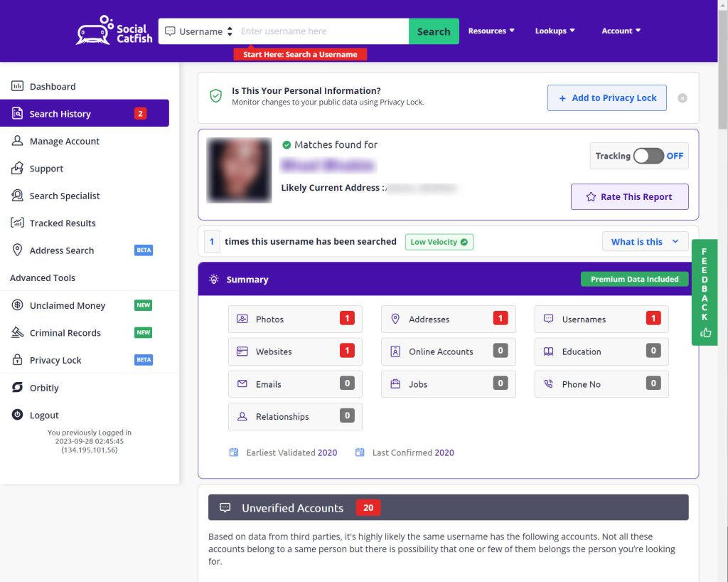Screen dimensions: 728x582
Task: Open the vertical Feedback tab
Action: pos(705,292)
